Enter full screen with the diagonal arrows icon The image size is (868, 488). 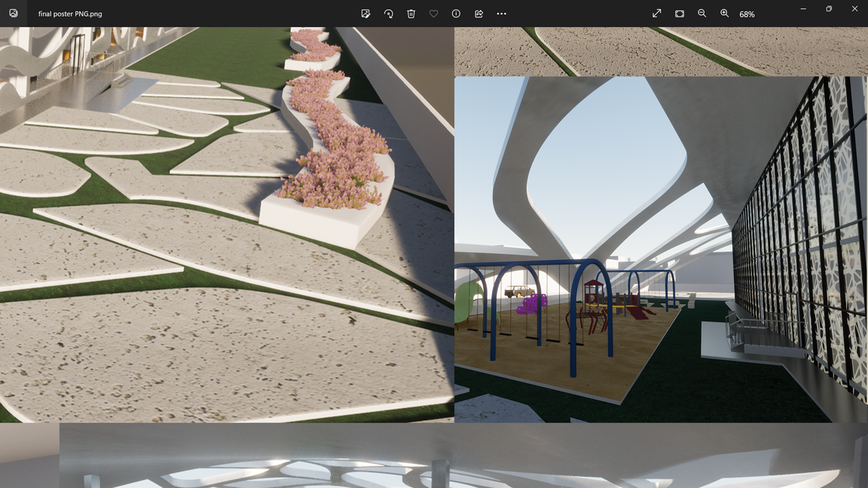coord(657,14)
